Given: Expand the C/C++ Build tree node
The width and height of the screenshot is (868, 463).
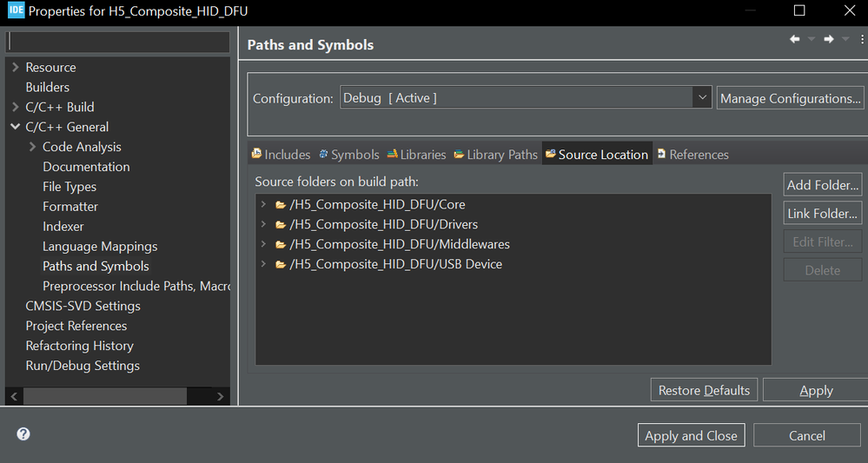Looking at the screenshot, I should tap(16, 108).
